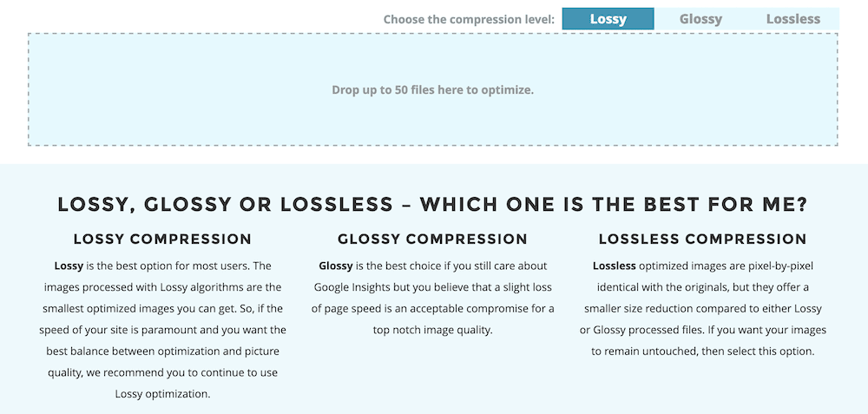The image size is (868, 414).
Task: Click the "top notch image quality." text
Action: 432,330
